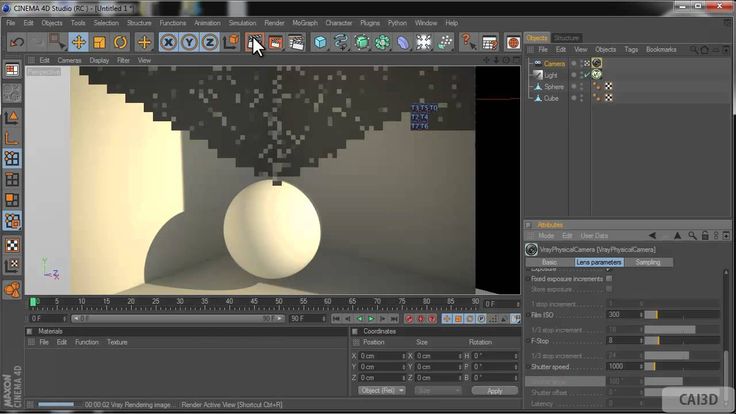Viewport: 736px width, 414px height.
Task: Open viewport Display menu
Action: point(99,60)
